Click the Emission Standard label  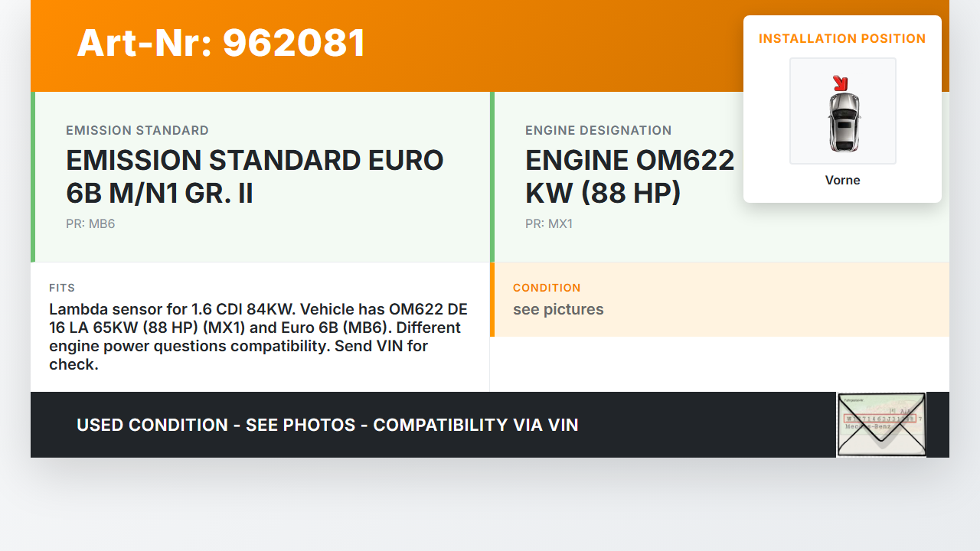137,130
